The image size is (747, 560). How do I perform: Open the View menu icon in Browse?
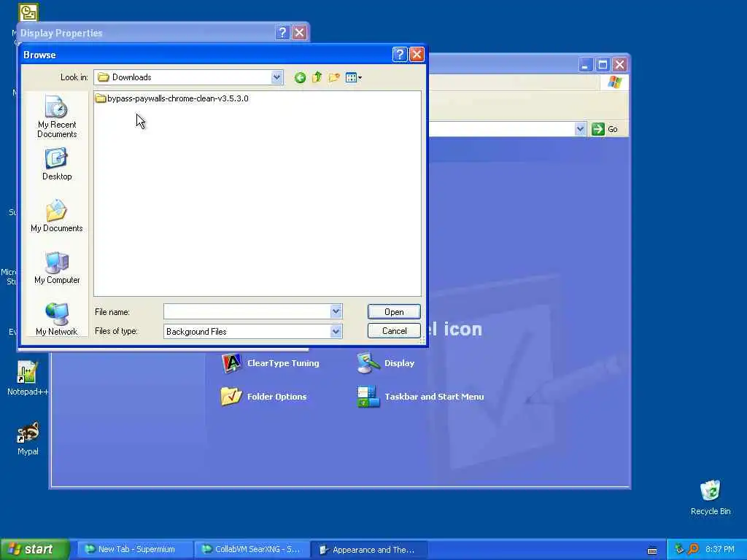click(354, 77)
